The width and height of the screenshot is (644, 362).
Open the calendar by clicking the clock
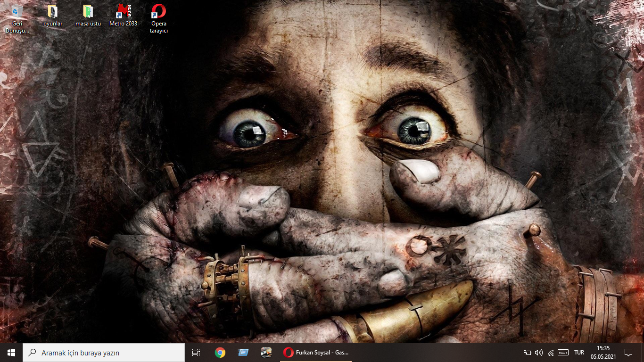pyautogui.click(x=603, y=352)
